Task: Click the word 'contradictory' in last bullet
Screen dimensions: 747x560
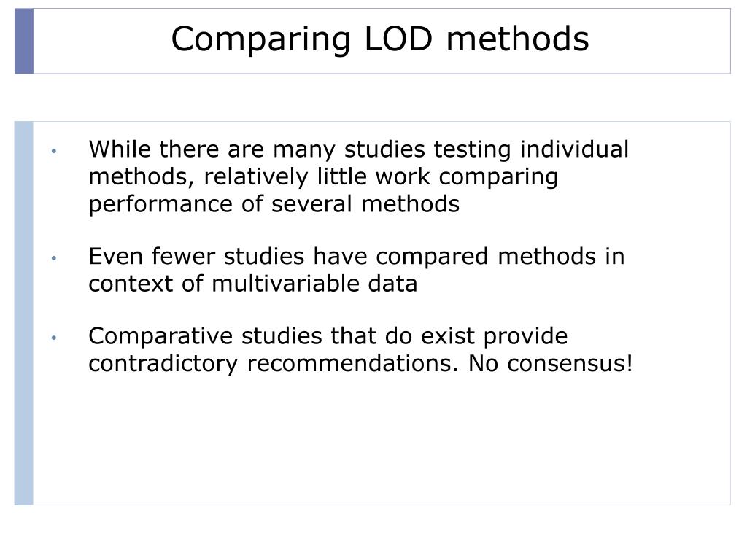Action: 163,365
